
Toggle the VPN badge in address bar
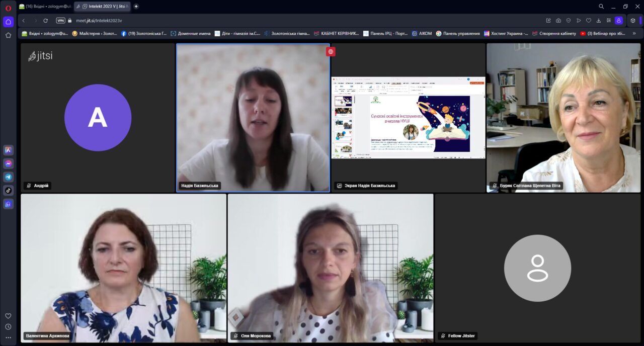pos(61,21)
